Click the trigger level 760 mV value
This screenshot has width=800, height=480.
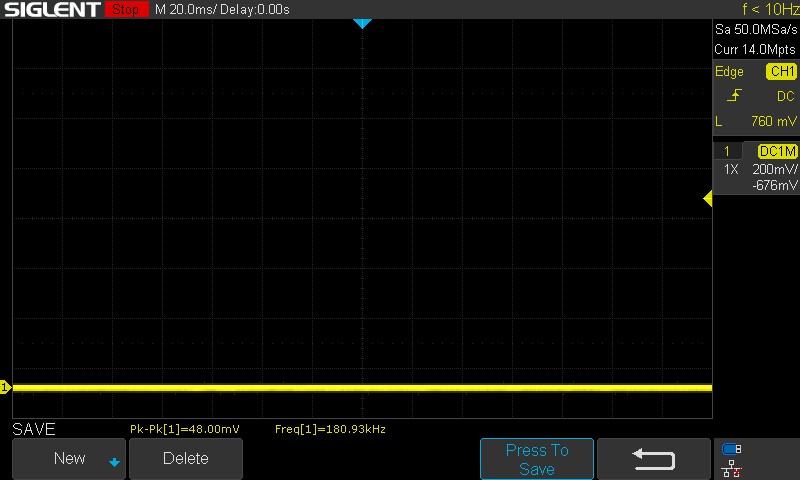[x=773, y=121]
